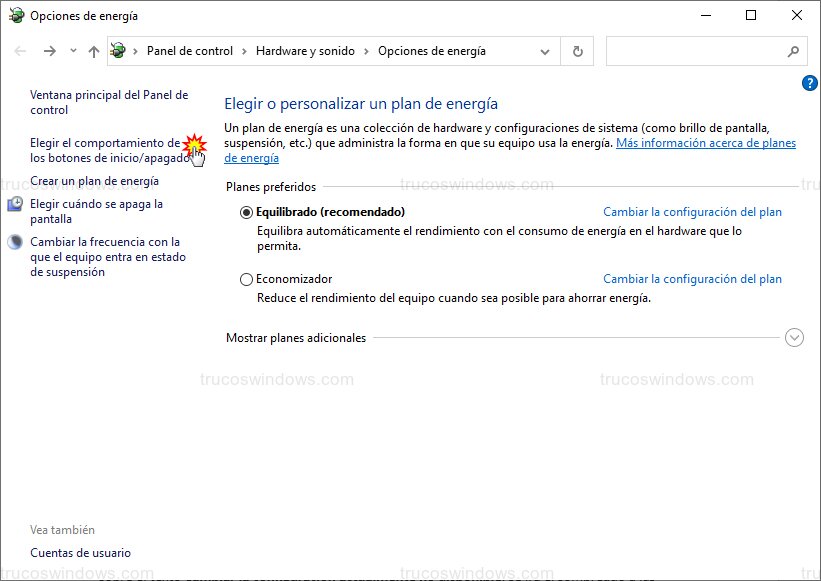
Task: Click the Back navigation arrow
Action: point(20,51)
